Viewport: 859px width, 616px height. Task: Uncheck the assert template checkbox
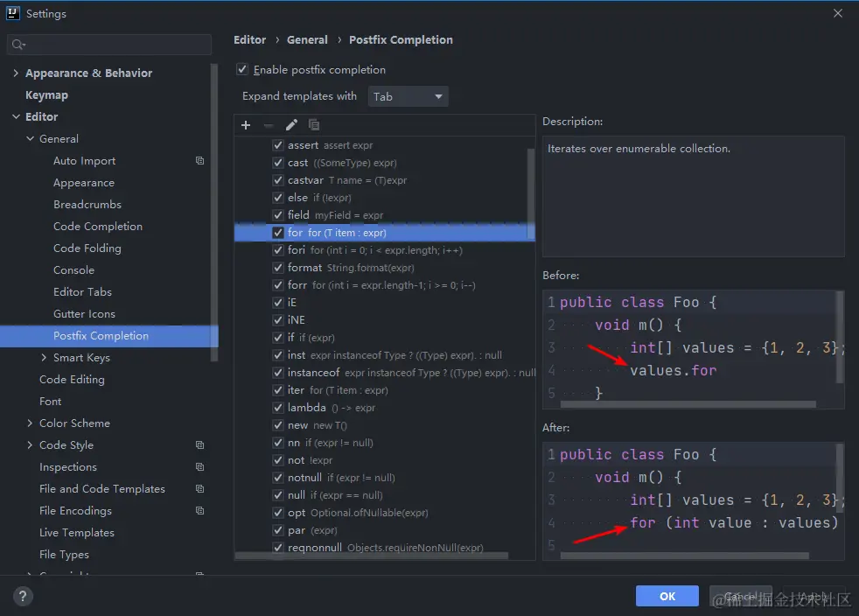(x=278, y=145)
